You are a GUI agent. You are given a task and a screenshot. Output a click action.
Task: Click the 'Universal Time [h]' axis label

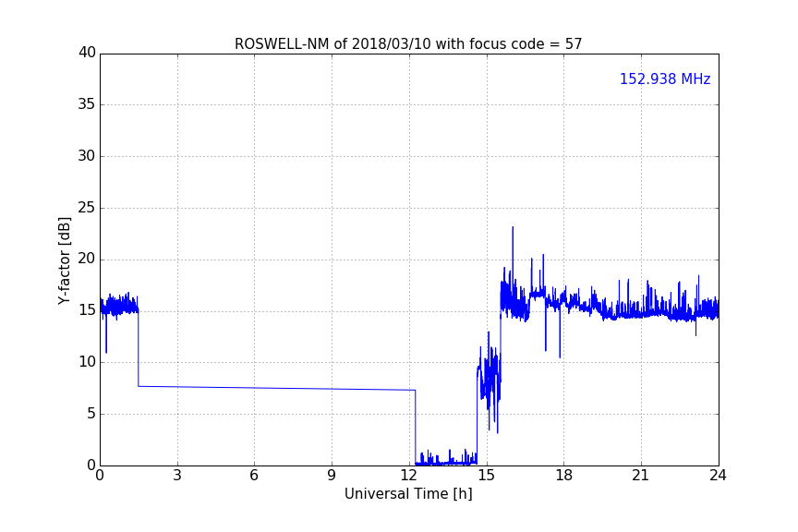click(408, 494)
